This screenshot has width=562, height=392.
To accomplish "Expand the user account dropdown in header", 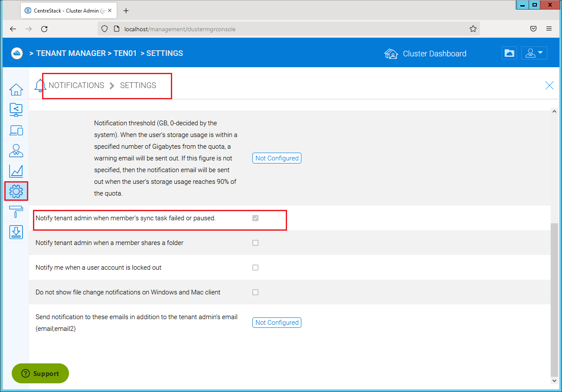I will coord(534,53).
